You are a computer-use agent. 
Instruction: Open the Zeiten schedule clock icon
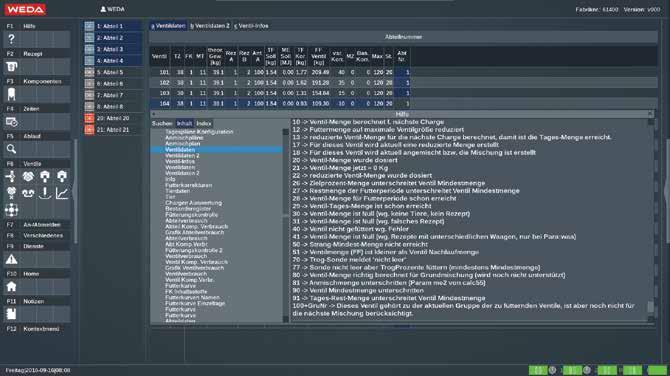tap(12, 122)
